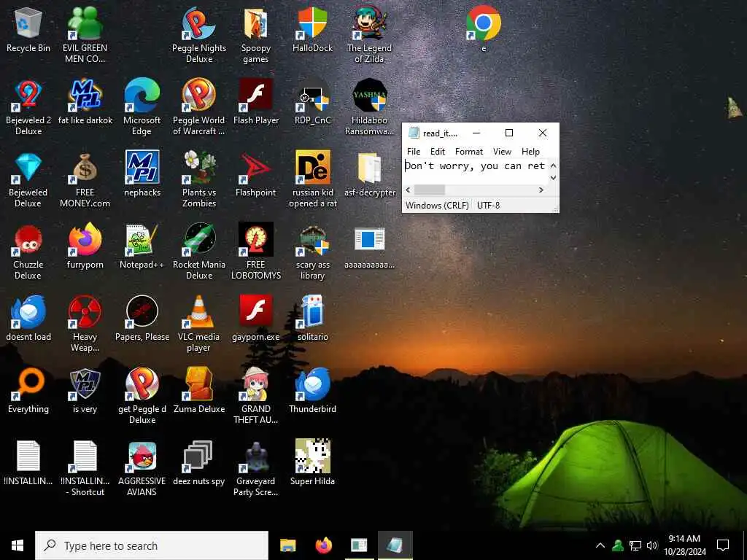Screen dimensions: 747x560
Task: Open the scary ass library icon
Action: (312, 252)
